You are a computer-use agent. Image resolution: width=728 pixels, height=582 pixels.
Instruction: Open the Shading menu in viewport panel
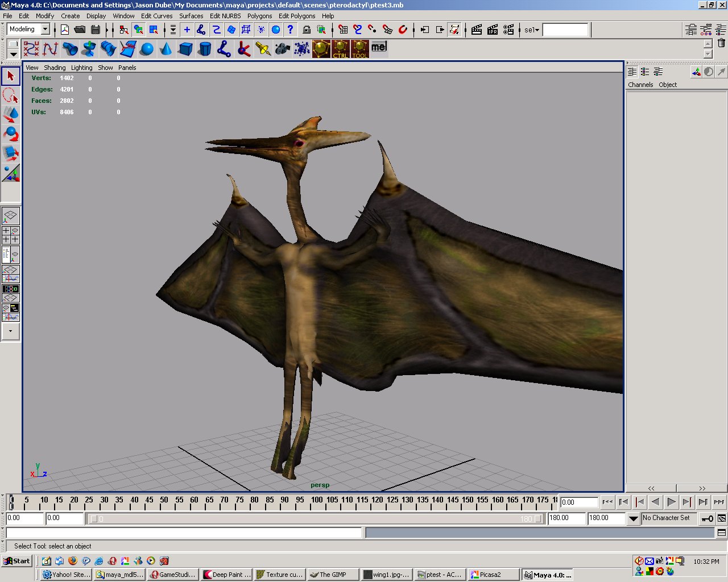pos(55,68)
